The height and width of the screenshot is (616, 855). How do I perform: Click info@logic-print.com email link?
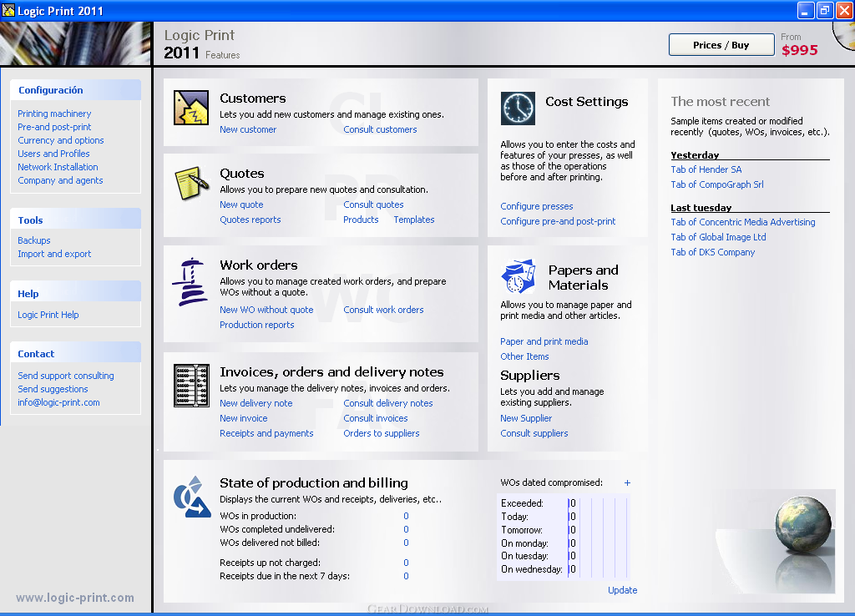point(58,402)
